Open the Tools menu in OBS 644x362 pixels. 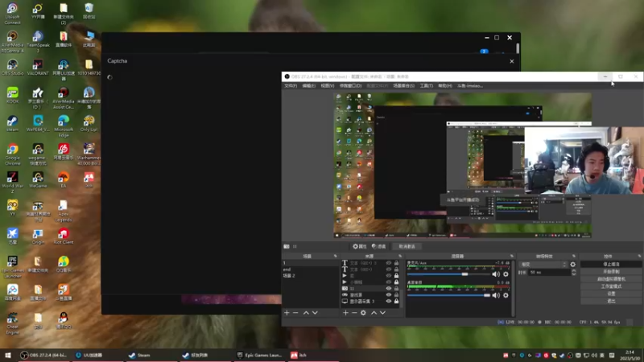pyautogui.click(x=427, y=86)
